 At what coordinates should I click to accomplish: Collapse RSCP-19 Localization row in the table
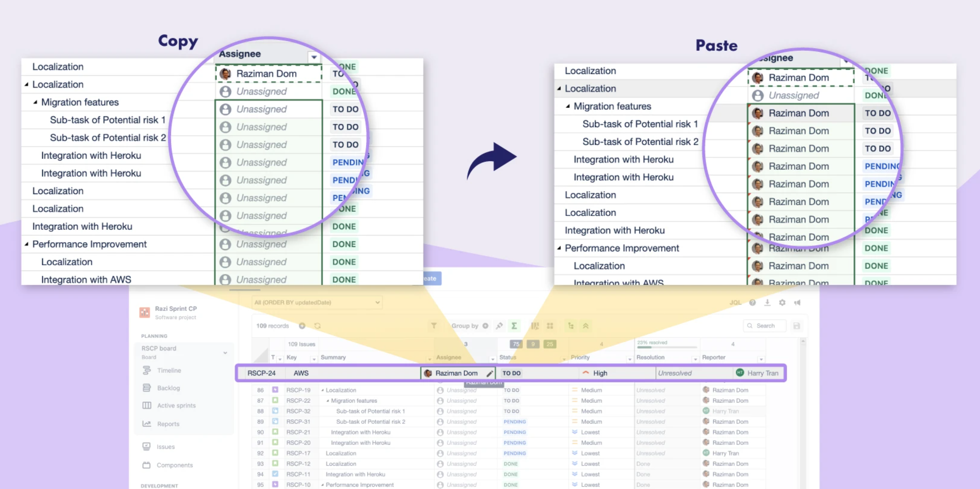pyautogui.click(x=323, y=390)
